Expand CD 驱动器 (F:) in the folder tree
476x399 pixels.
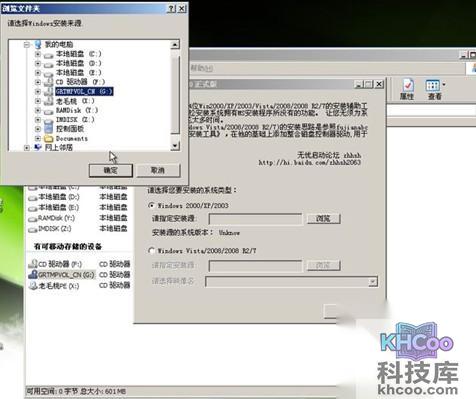(x=38, y=82)
